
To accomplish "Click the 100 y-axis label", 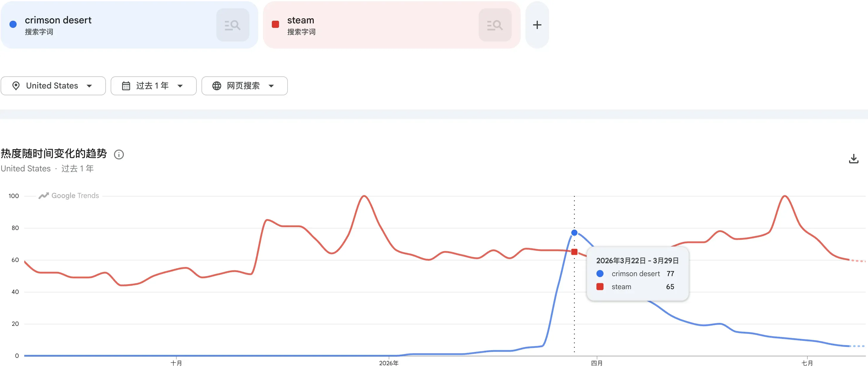I will tap(14, 196).
